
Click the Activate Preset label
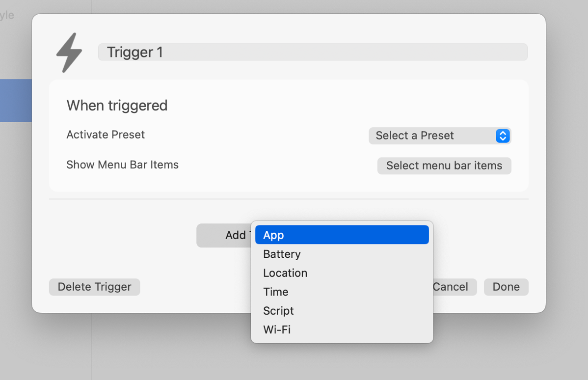[106, 135]
